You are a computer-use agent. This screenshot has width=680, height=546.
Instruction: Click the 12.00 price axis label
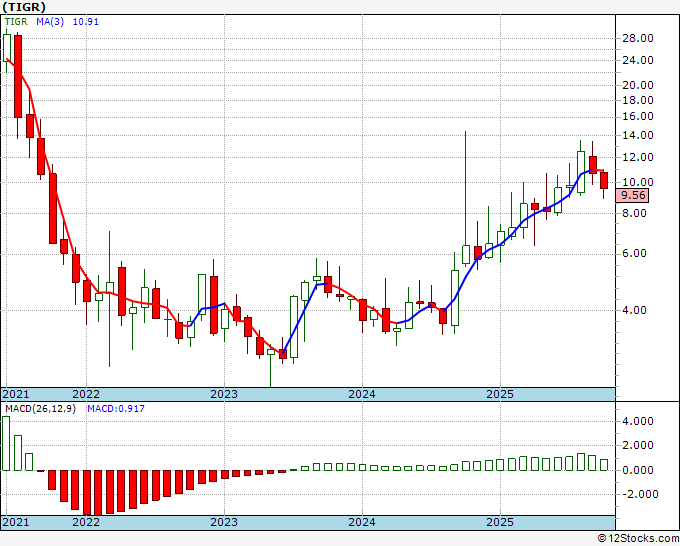pyautogui.click(x=638, y=157)
